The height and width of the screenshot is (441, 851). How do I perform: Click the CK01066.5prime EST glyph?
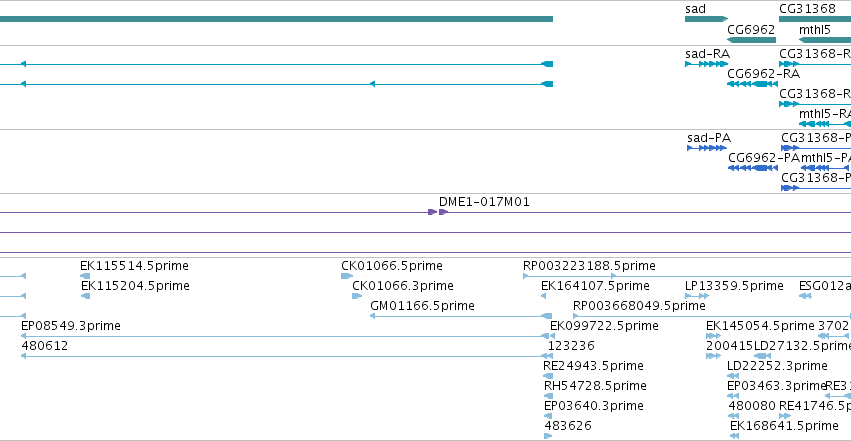(x=347, y=276)
